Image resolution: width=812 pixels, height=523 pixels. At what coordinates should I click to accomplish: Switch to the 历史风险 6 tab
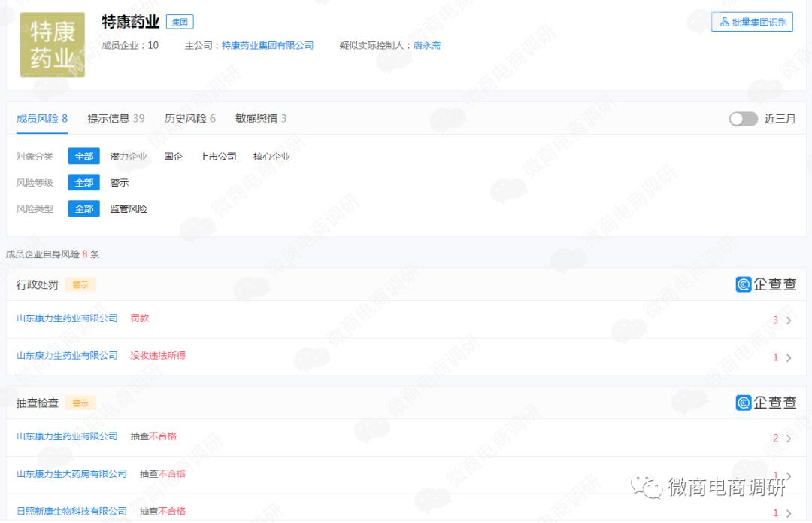[190, 119]
